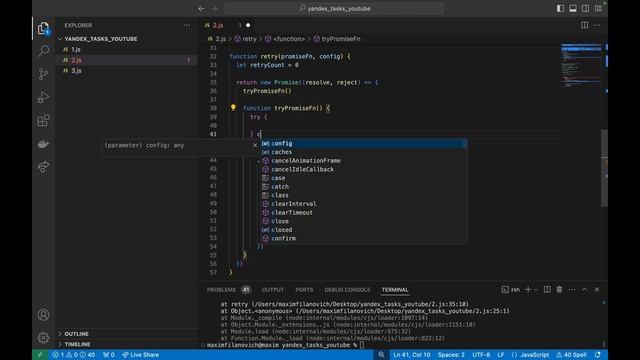Open terminal panel more actions ellipsis
The image size is (640, 360).
pyautogui.click(x=572, y=289)
